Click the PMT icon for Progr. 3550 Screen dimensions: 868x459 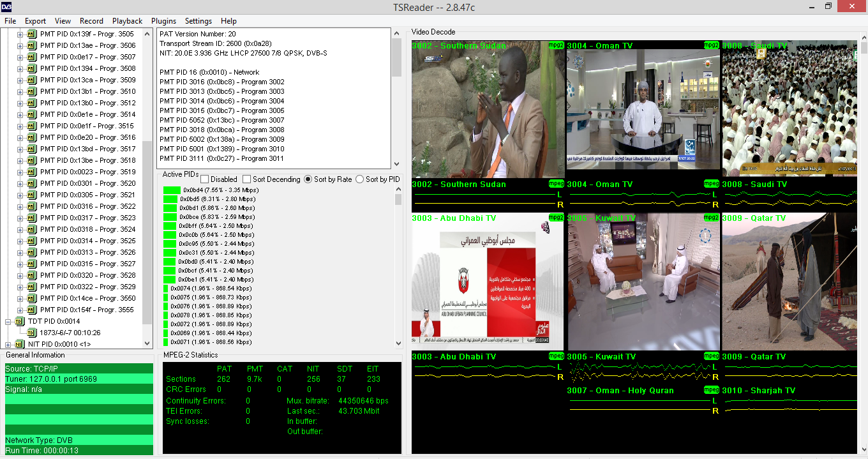click(32, 299)
